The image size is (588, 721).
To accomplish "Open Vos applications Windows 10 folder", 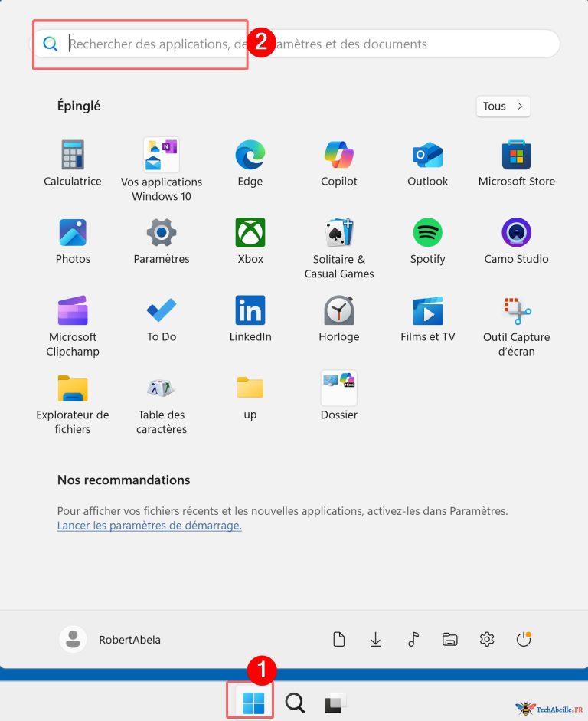I will 162,170.
